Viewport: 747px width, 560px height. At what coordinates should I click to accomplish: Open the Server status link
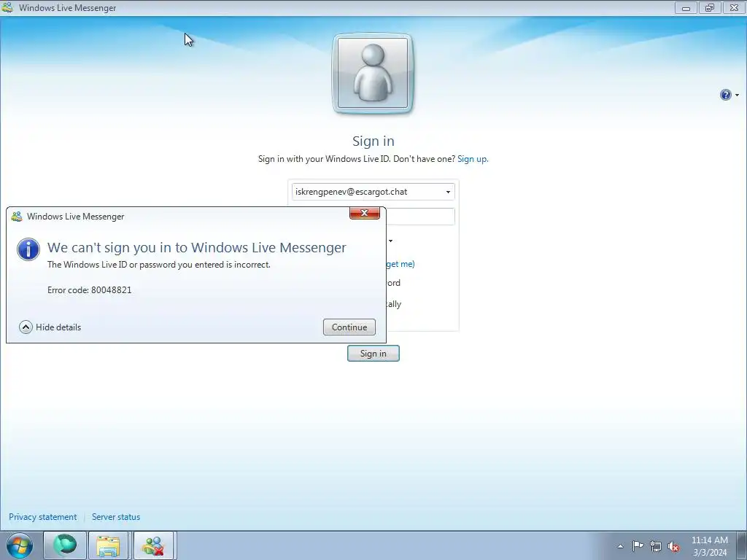click(116, 517)
